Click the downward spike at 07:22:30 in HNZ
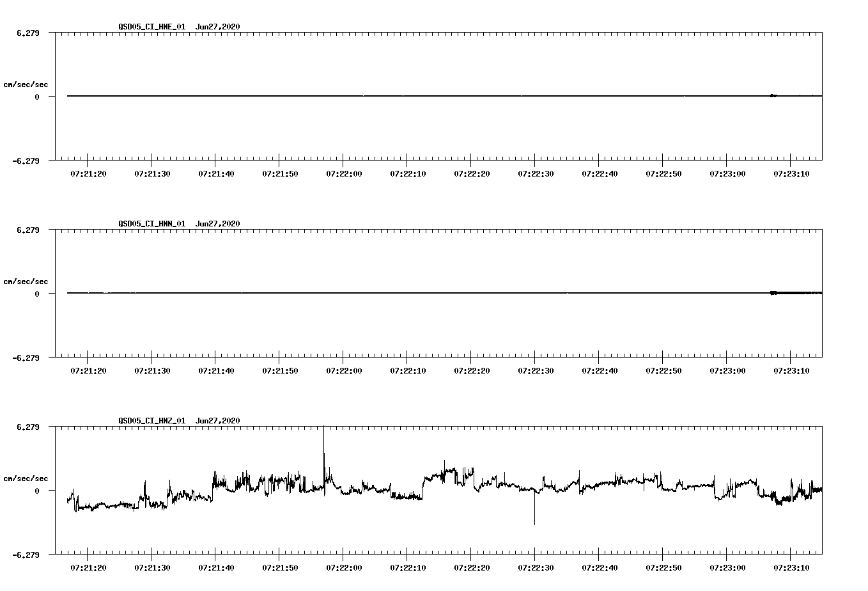868x591 pixels. tap(534, 508)
